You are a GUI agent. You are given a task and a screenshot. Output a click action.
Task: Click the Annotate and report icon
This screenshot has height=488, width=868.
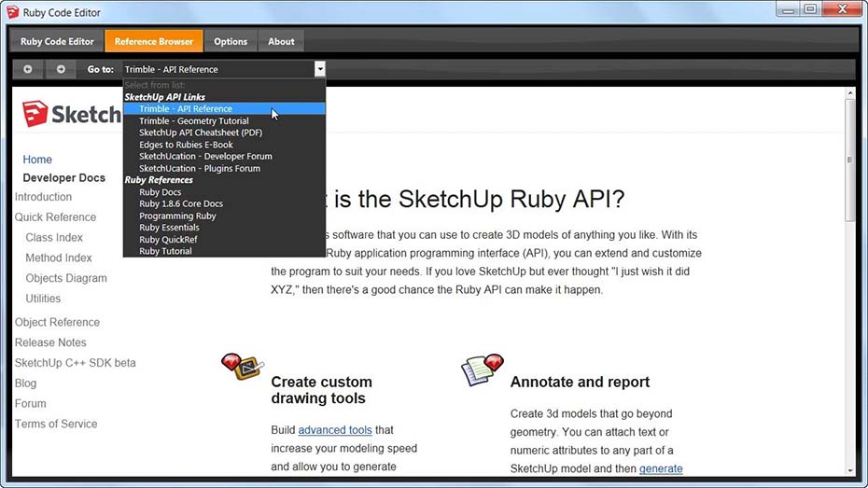pos(483,369)
